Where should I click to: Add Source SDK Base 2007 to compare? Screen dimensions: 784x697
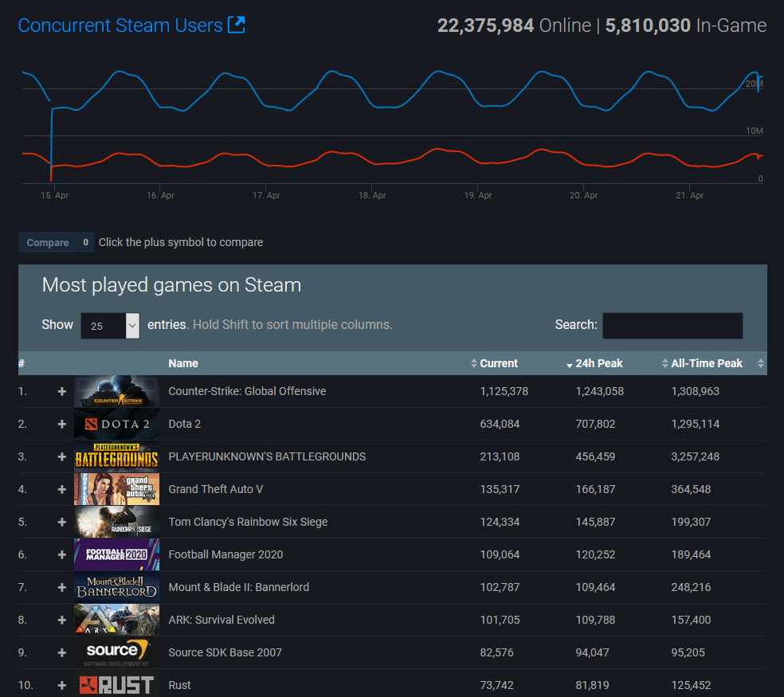tap(62, 652)
